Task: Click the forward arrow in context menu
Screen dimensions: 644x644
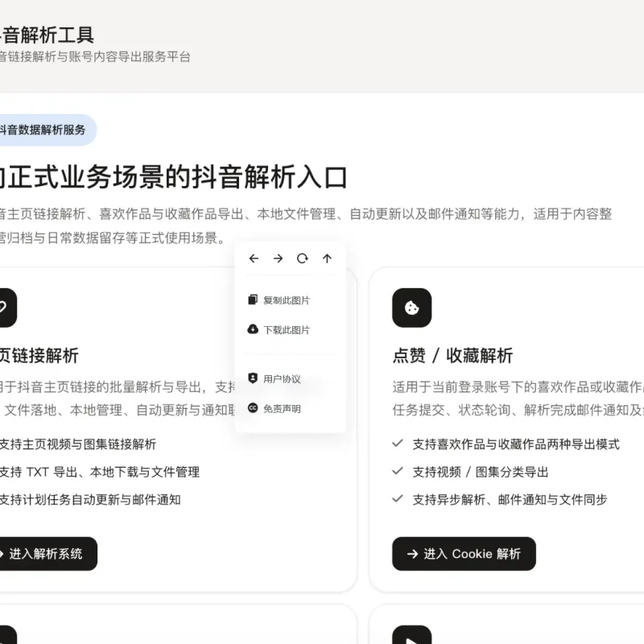Action: pos(278,258)
